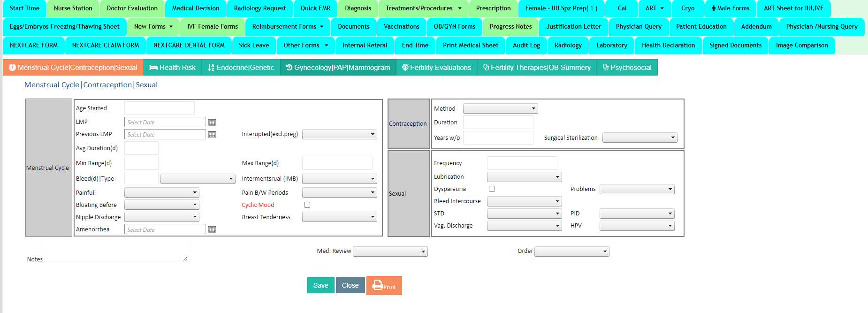868x313 pixels.
Task: Open the HPV dropdown
Action: [637, 226]
